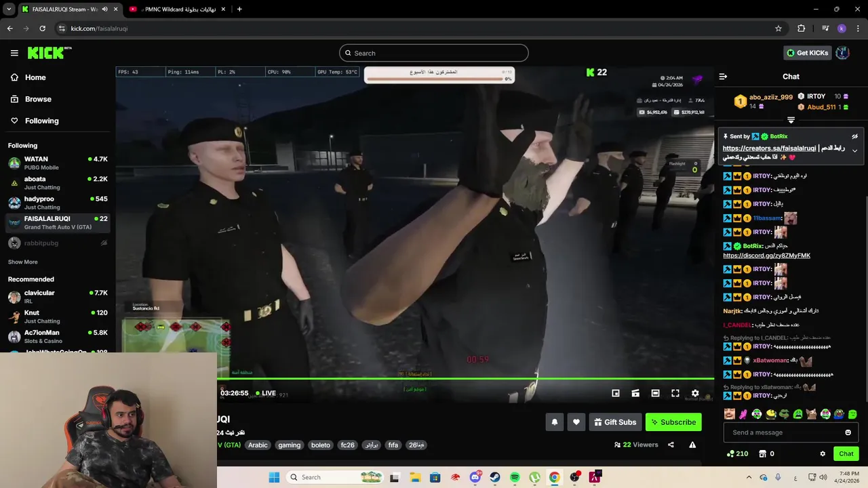Open WATAN followed channel
This screenshot has width=868, height=488.
[x=58, y=163]
